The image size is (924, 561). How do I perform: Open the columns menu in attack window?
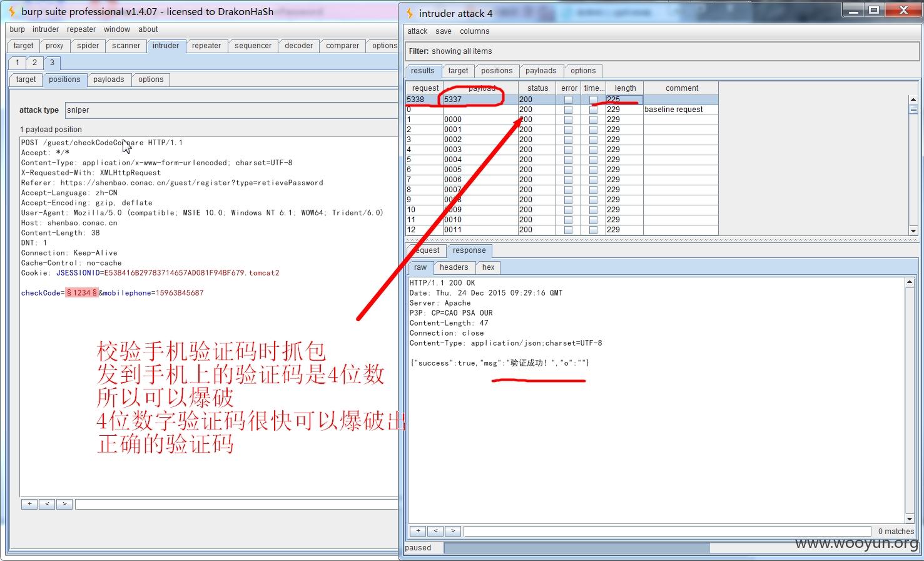pos(475,31)
